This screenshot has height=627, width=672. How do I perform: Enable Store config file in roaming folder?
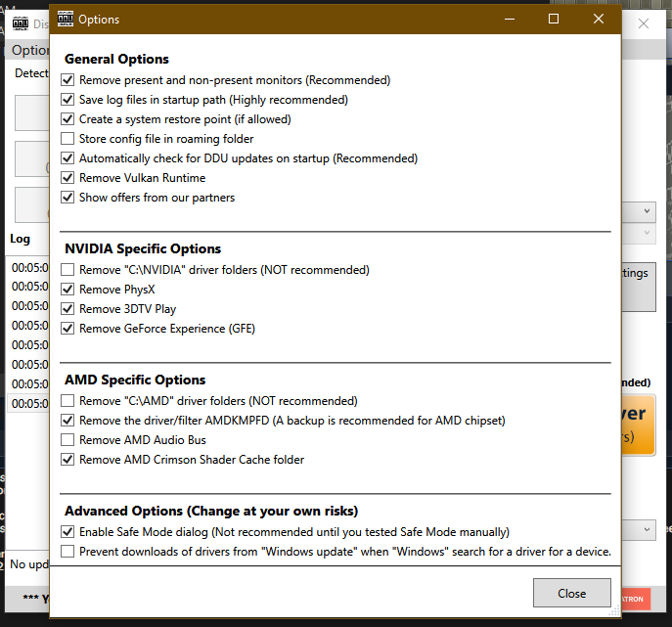point(67,139)
